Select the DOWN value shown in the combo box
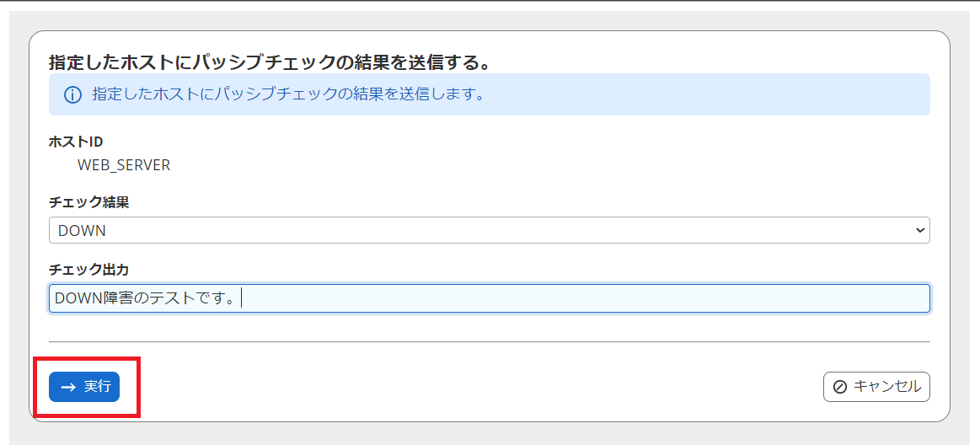This screenshot has height=445, width=980. pos(82,230)
